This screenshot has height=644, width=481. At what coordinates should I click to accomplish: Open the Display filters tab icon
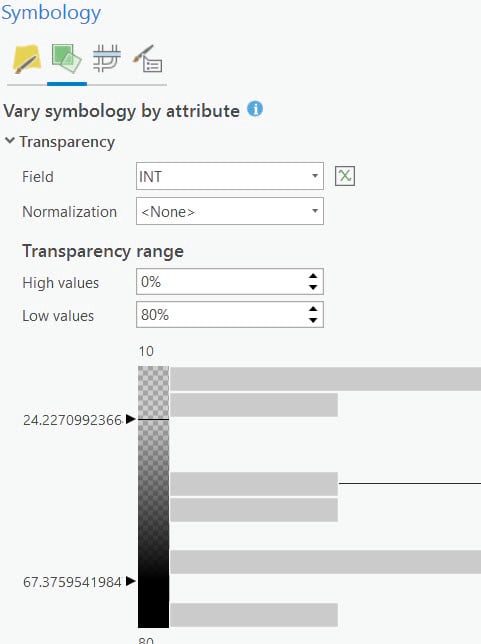point(148,59)
